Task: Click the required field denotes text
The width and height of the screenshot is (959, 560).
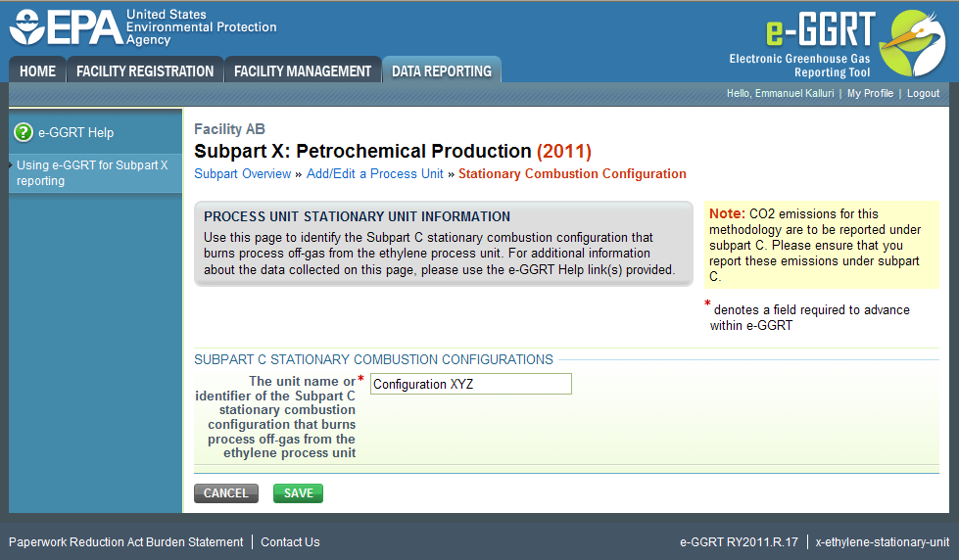Action: click(x=808, y=316)
